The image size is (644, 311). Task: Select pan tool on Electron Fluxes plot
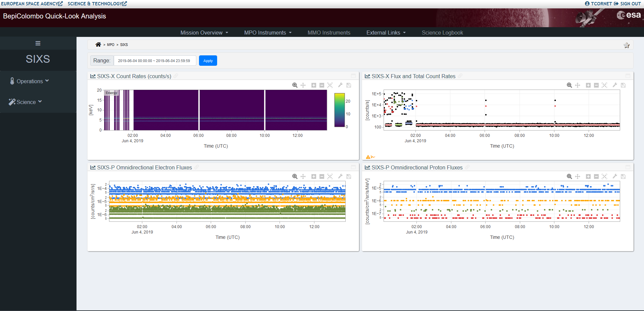click(x=303, y=176)
